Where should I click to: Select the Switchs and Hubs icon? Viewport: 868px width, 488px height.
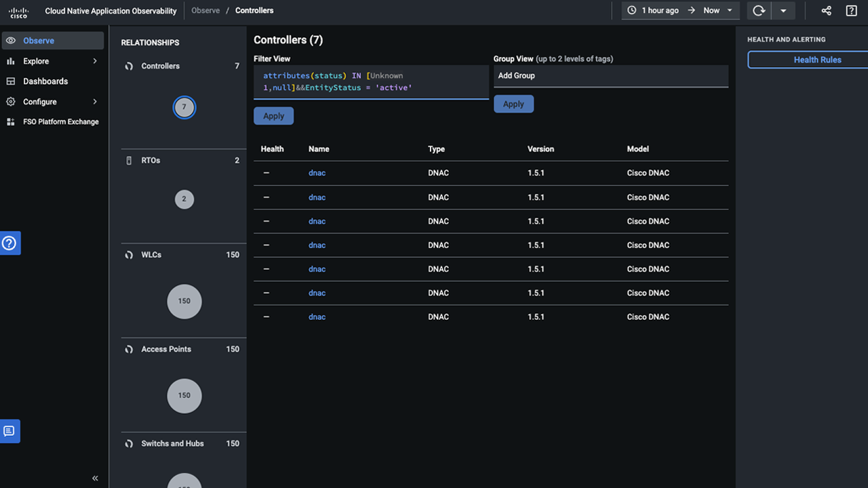(x=129, y=443)
